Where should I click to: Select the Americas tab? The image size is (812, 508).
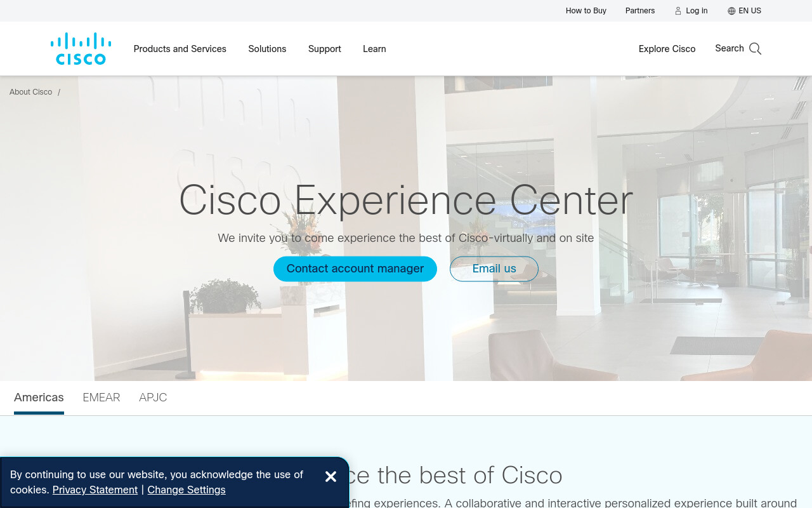pyautogui.click(x=39, y=398)
